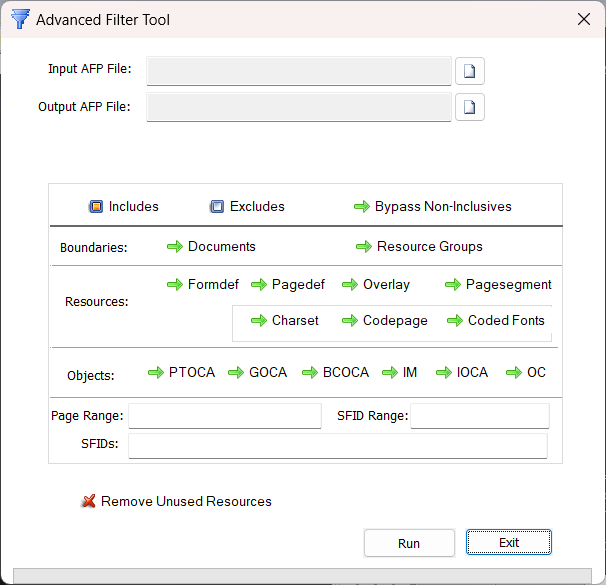Image resolution: width=606 pixels, height=585 pixels.
Task: Click the browse icon for Output AFP File
Action: [470, 107]
